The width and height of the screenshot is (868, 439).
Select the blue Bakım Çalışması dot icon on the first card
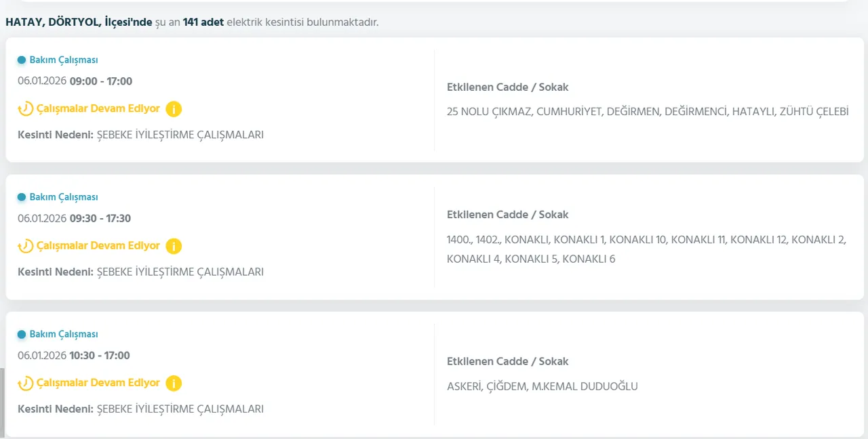pos(21,60)
